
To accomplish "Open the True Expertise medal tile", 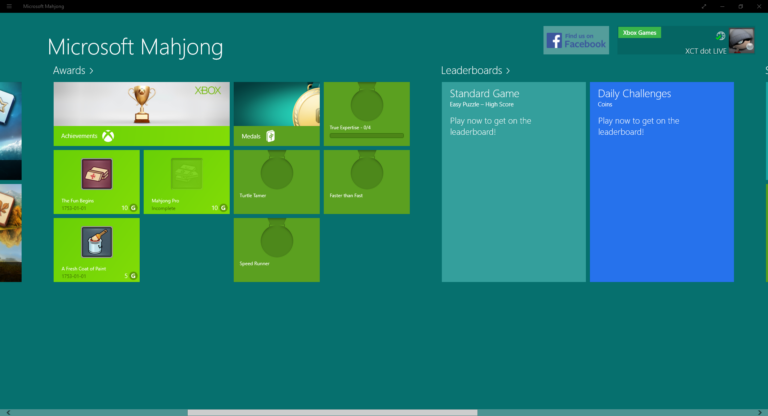I will point(367,114).
